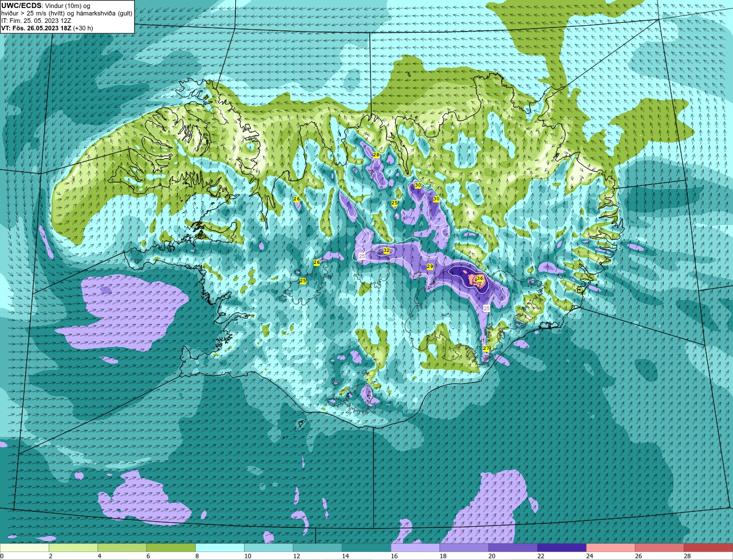Click the yellow gust label 29

pyautogui.click(x=430, y=267)
